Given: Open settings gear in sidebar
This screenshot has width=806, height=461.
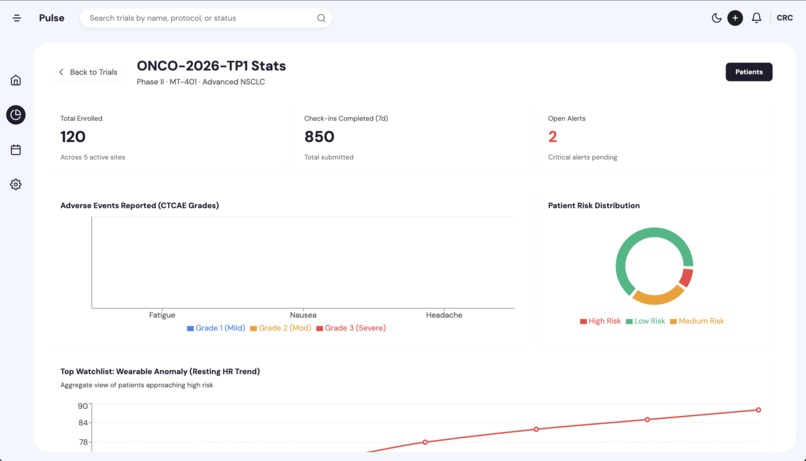Looking at the screenshot, I should point(16,185).
